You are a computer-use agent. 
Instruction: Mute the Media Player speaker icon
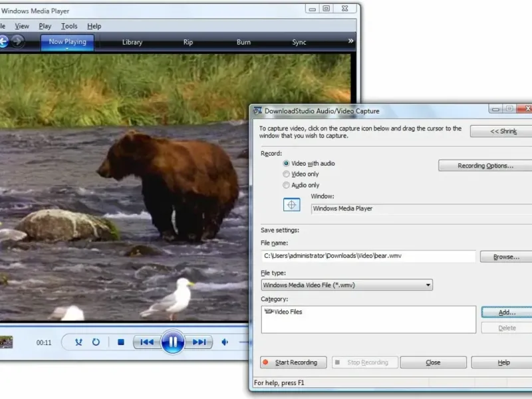pos(225,342)
